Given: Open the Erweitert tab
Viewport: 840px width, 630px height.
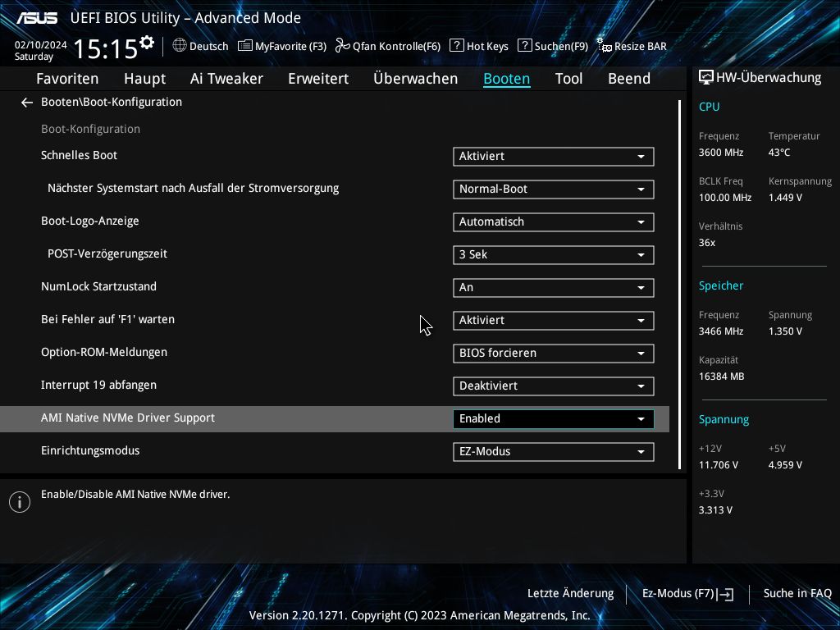Looking at the screenshot, I should coord(318,79).
